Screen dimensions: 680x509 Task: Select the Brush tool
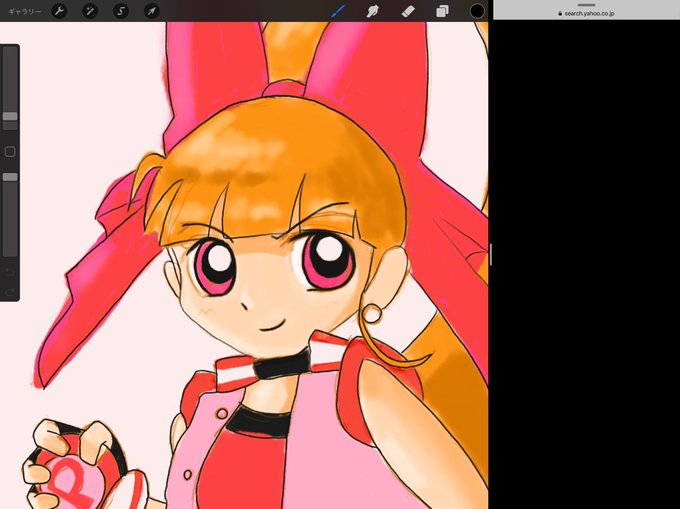338,11
